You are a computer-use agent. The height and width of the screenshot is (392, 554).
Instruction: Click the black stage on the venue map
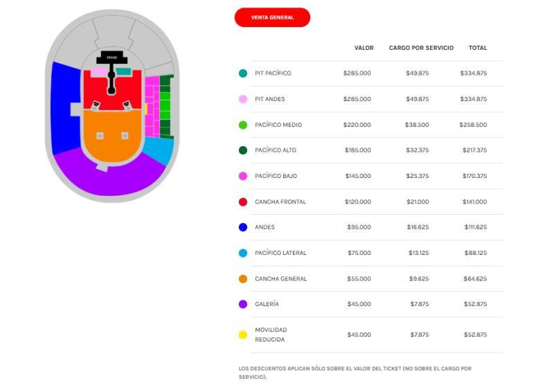click(111, 57)
